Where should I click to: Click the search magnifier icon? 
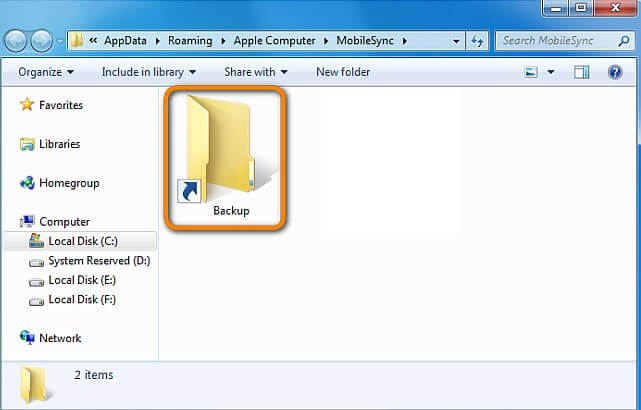(624, 40)
